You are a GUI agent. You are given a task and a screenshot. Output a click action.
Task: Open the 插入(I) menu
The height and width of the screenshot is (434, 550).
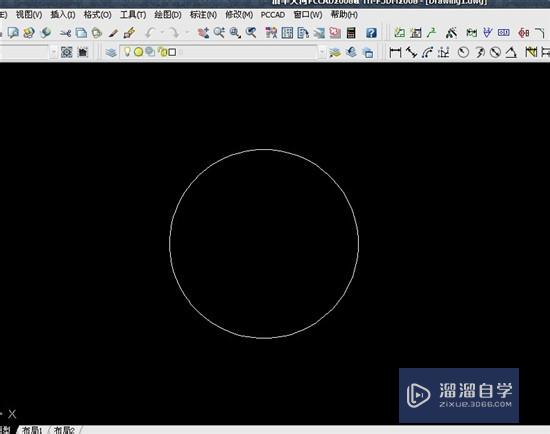(63, 15)
